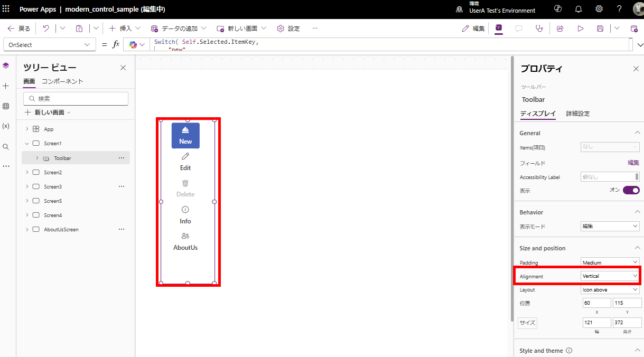Open the App checker stethoscope icon

pos(539,29)
